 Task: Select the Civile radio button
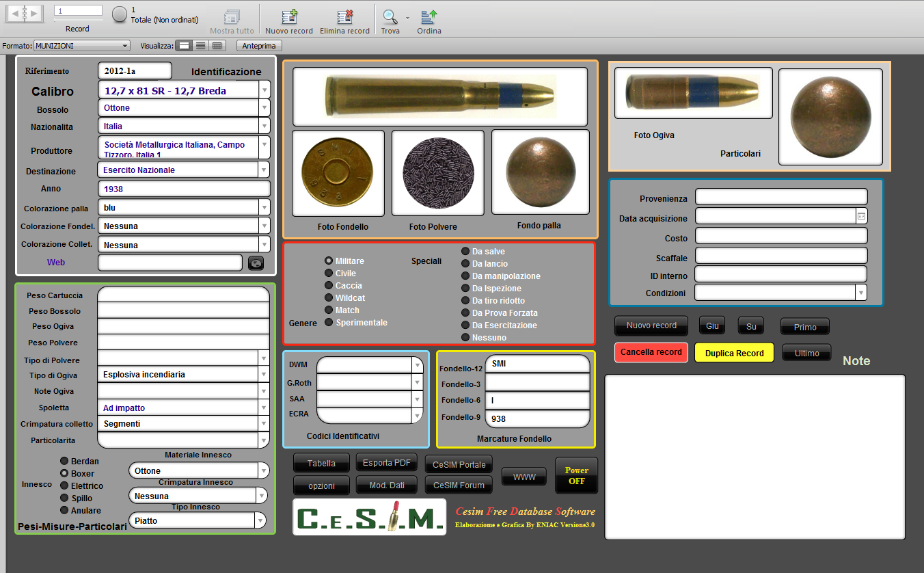pos(329,274)
